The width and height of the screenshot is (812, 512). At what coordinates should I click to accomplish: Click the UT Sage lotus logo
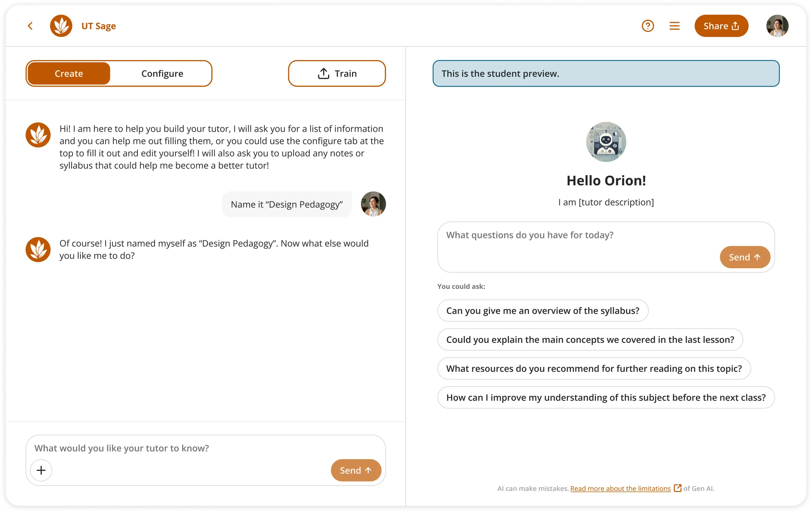tap(61, 26)
